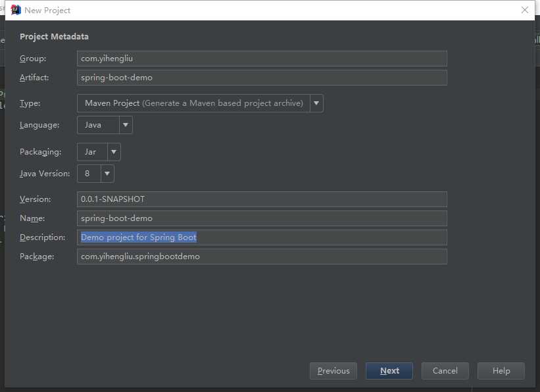The image size is (540, 392).
Task: Cancel the project creation
Action: (x=445, y=371)
